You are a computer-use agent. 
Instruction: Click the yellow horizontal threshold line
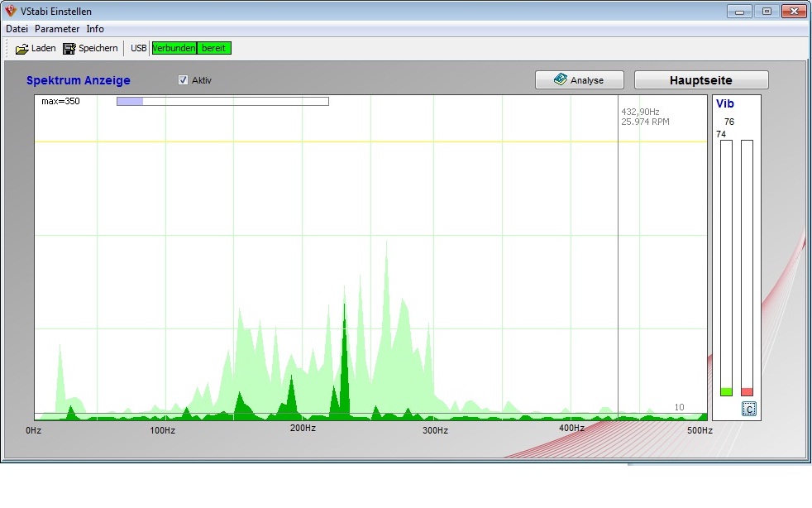331,141
